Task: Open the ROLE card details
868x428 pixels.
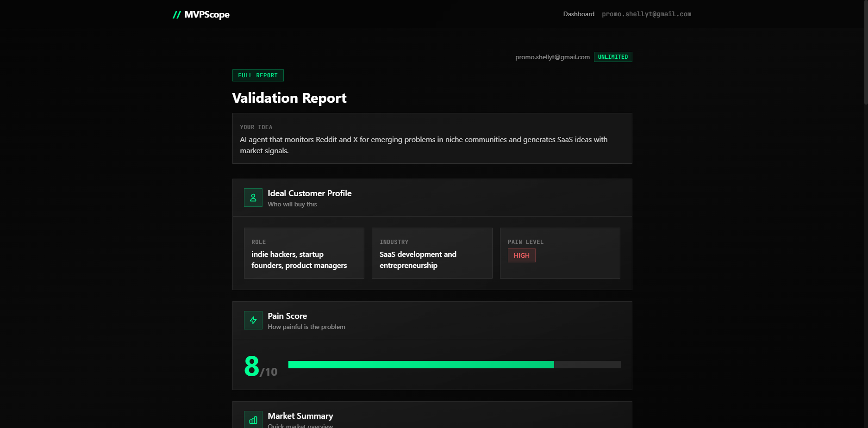Action: 304,253
